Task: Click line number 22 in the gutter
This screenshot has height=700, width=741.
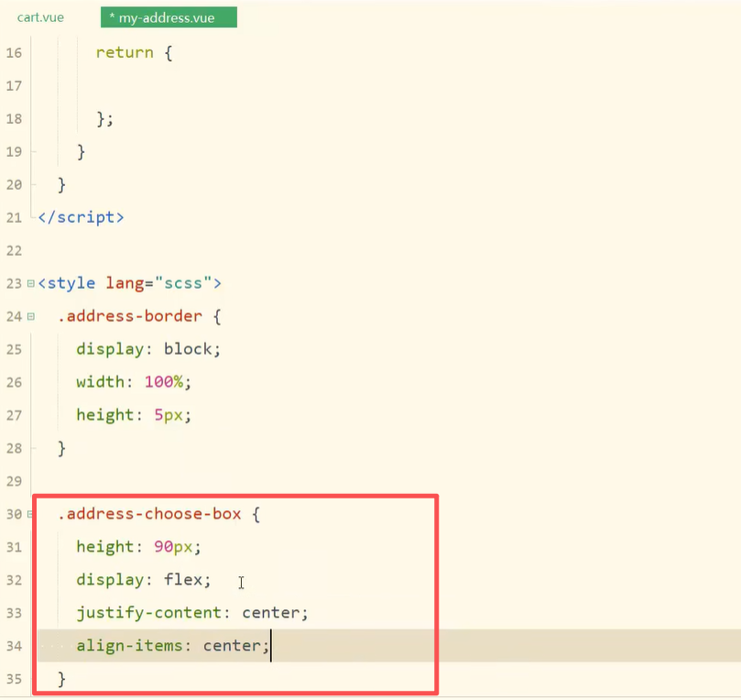Action: click(x=14, y=250)
